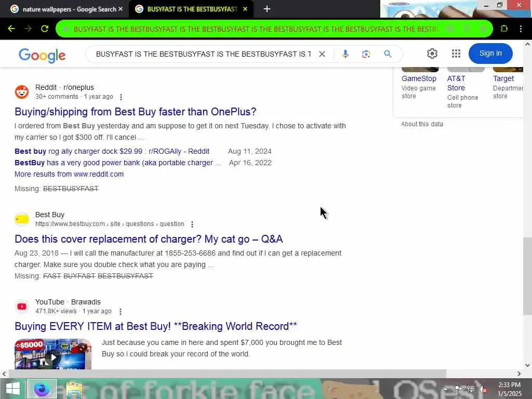Click the vertical scrollbar down arrow
Viewport: 532px width, 399px height.
(x=527, y=365)
